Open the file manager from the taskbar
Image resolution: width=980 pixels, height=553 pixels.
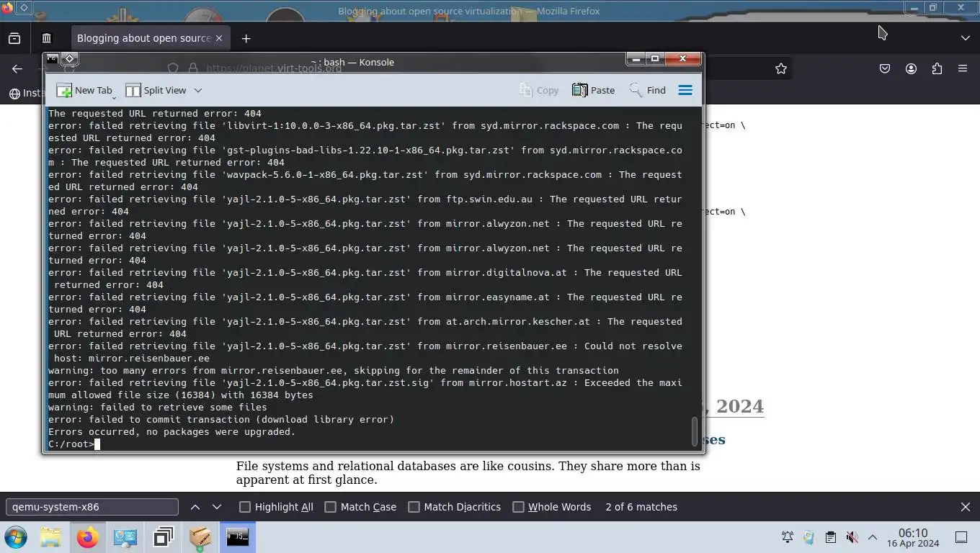coord(50,537)
